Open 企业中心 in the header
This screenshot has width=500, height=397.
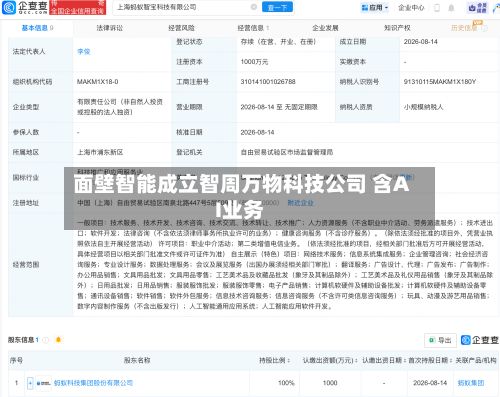(x=411, y=7)
